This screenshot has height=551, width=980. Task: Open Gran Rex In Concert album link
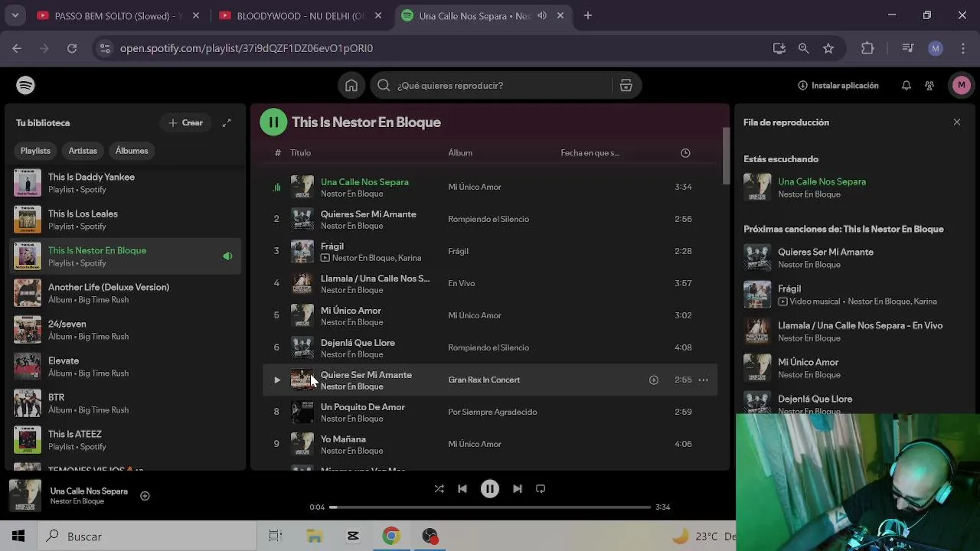coord(484,380)
